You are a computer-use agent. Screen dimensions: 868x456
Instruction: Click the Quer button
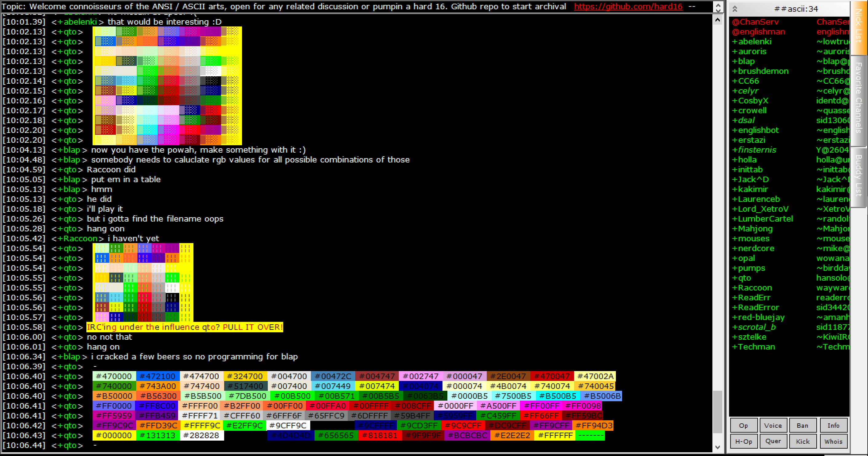click(773, 441)
